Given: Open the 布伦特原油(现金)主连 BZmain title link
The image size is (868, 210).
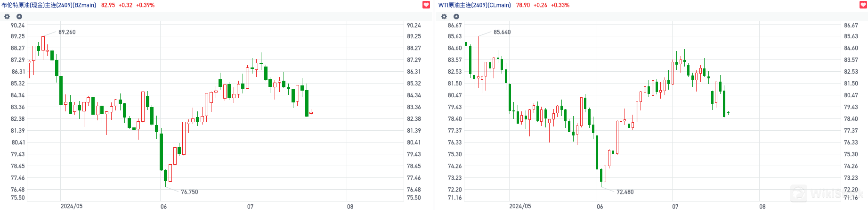Looking at the screenshot, I should pos(49,5).
